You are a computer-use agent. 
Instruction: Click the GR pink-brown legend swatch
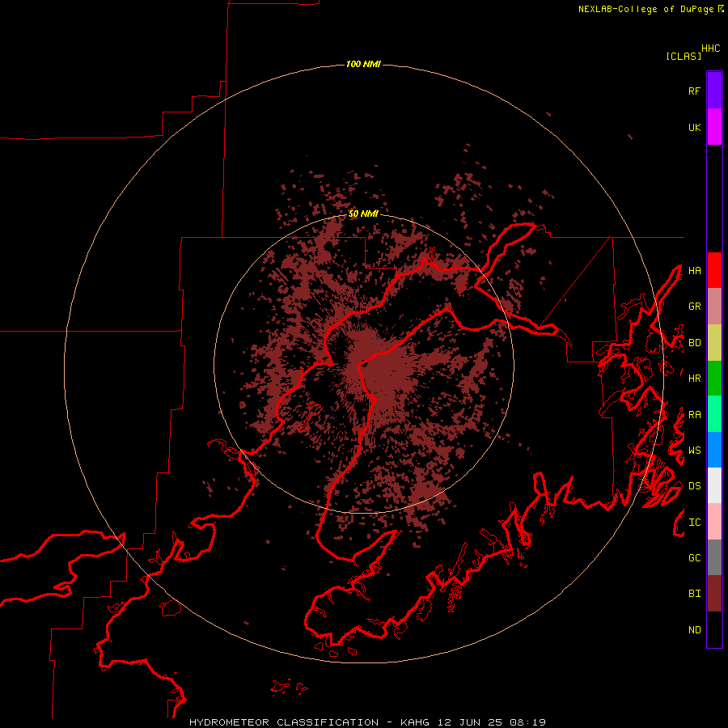(714, 307)
